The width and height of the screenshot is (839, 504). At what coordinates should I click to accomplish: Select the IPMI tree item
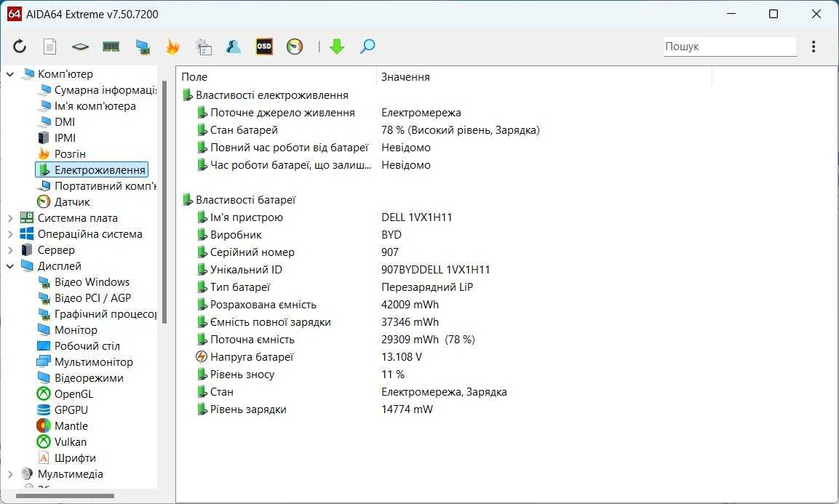56,138
